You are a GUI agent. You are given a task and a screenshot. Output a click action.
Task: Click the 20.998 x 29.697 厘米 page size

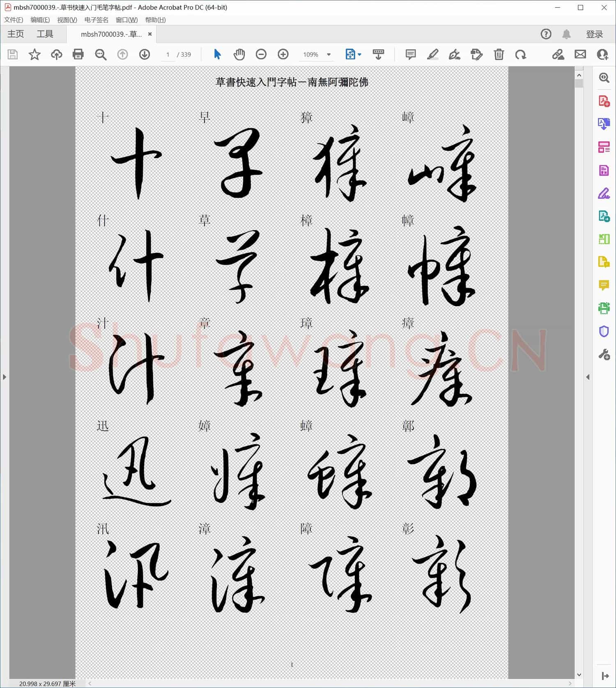[47, 683]
